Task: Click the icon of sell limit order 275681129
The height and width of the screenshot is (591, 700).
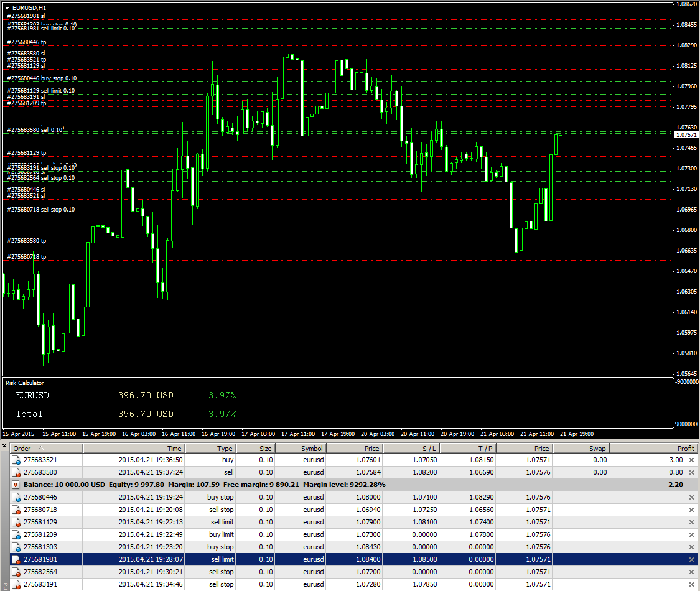Action: tap(16, 523)
